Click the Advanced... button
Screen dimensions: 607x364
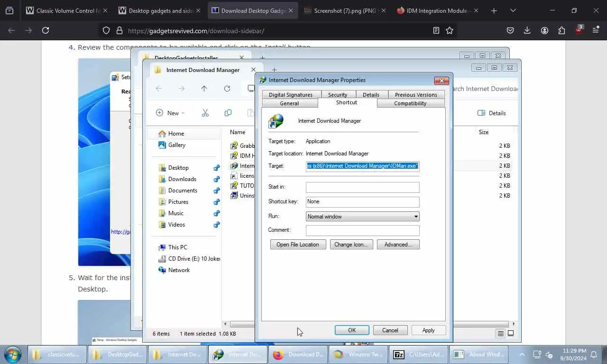398,245
